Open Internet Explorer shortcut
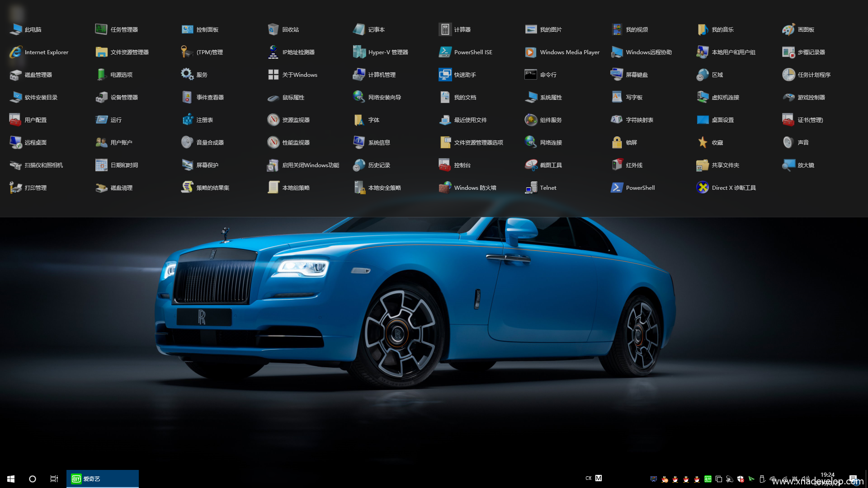 [x=16, y=52]
